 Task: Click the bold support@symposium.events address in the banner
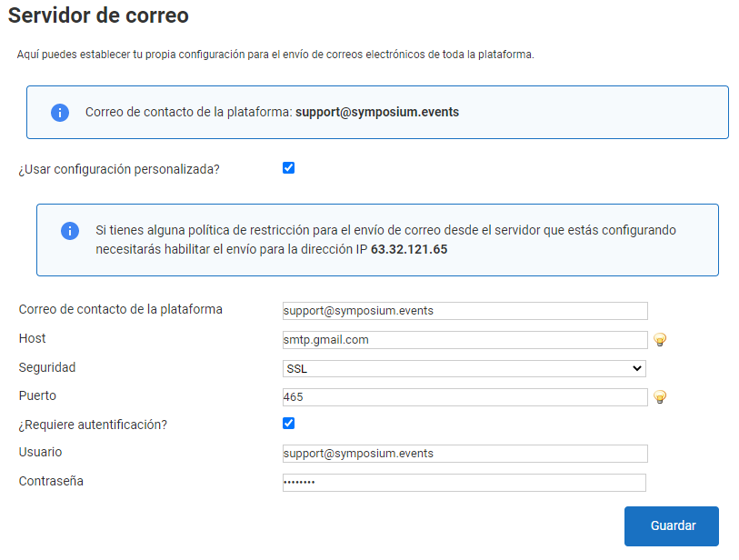tap(377, 113)
